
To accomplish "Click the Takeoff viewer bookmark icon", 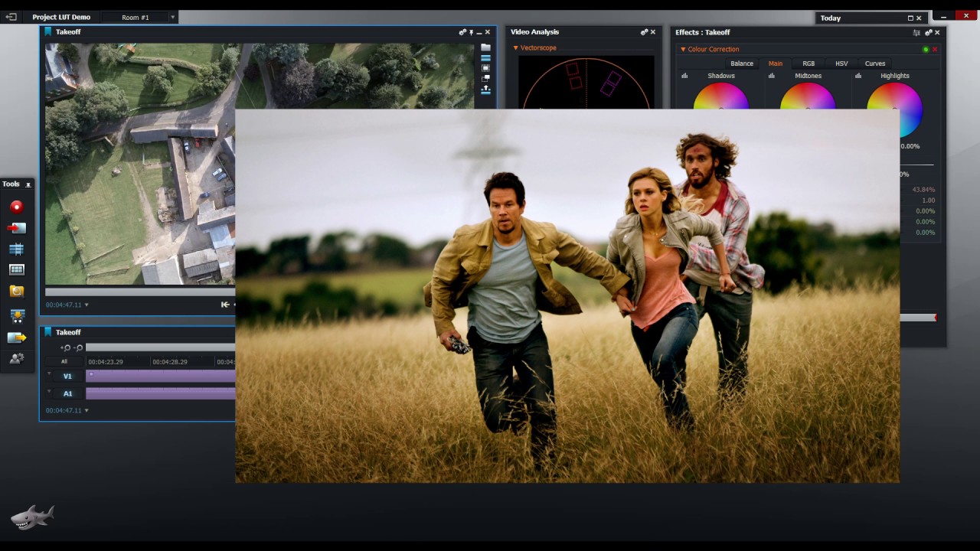I will tap(48, 31).
